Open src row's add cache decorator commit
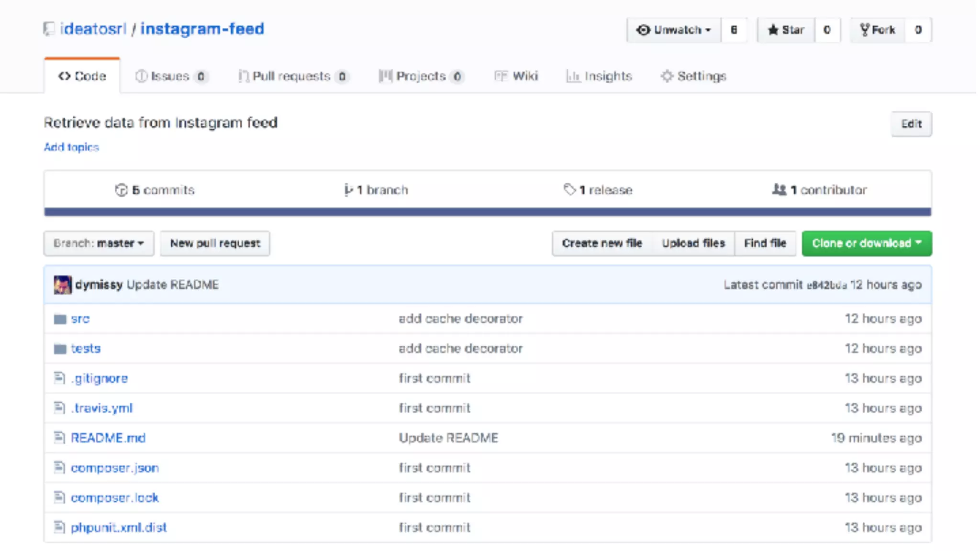 click(x=461, y=319)
